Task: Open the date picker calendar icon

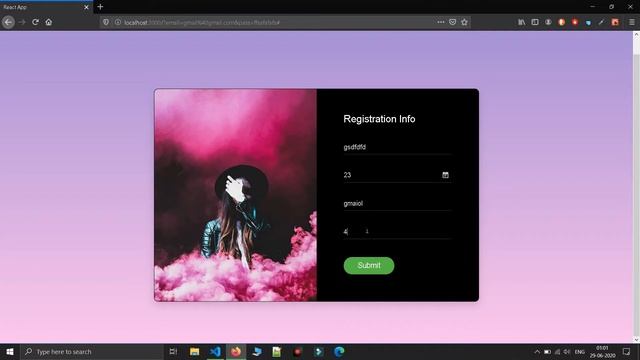Action: 445,175
